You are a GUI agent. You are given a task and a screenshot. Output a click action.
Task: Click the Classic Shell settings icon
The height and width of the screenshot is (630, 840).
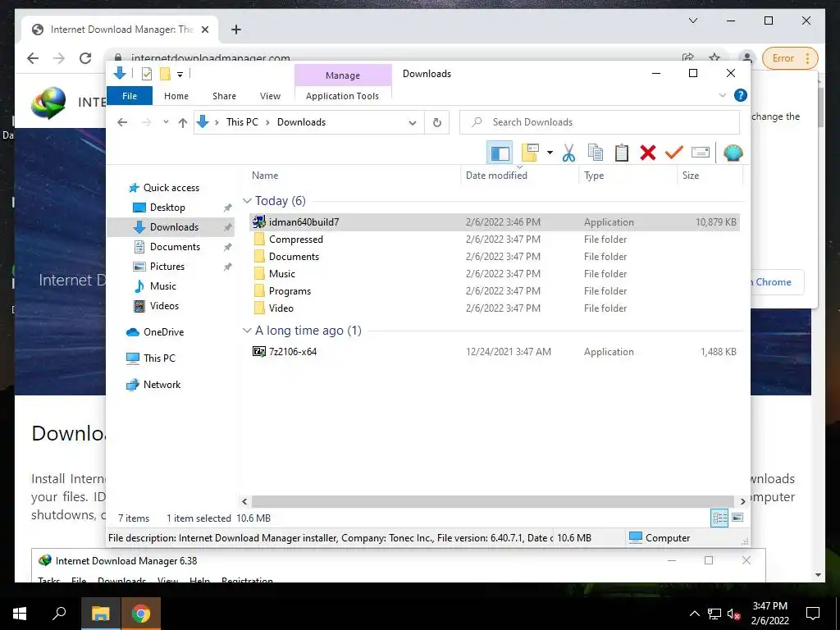point(733,153)
